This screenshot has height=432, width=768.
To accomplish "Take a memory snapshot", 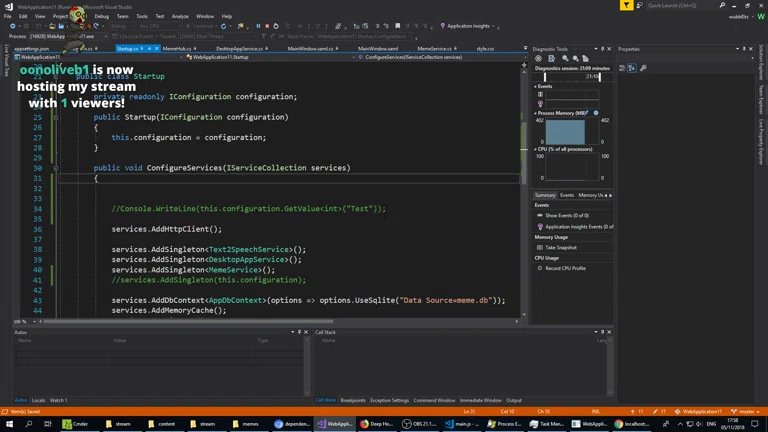I will 561,248.
